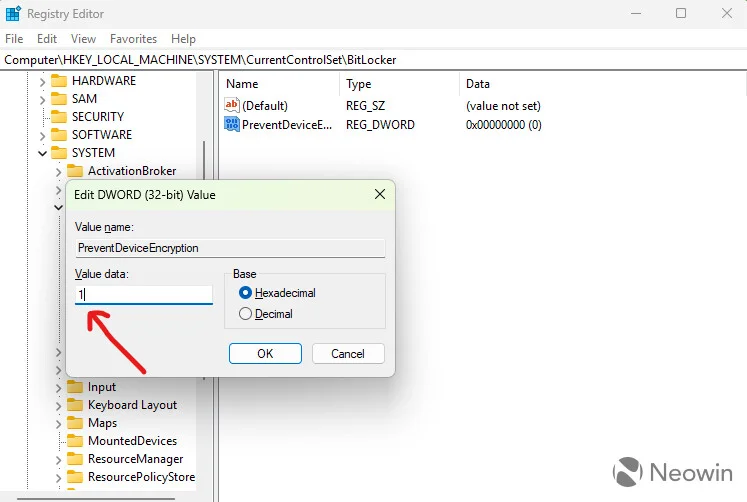This screenshot has height=502, width=747.
Task: Close the Registry Editor window
Action: pyautogui.click(x=727, y=13)
